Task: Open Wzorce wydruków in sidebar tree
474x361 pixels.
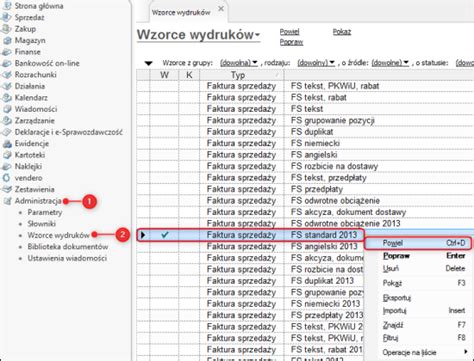Action: (58, 235)
